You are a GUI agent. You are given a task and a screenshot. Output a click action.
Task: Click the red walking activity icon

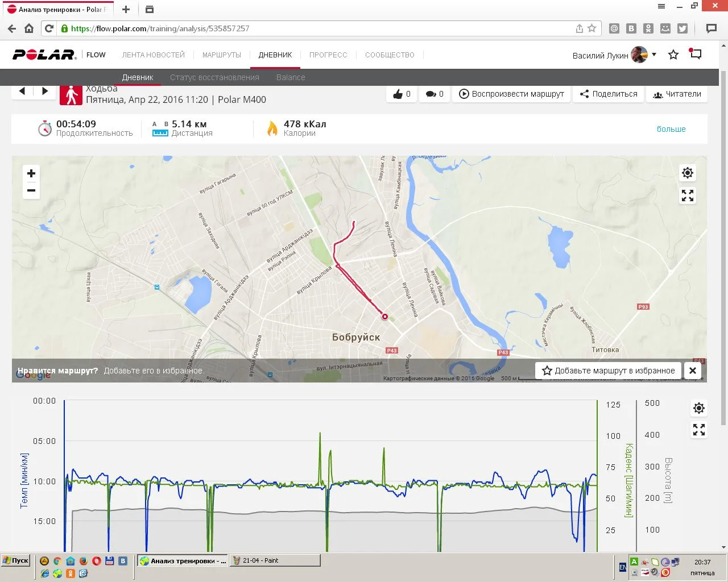tap(71, 95)
